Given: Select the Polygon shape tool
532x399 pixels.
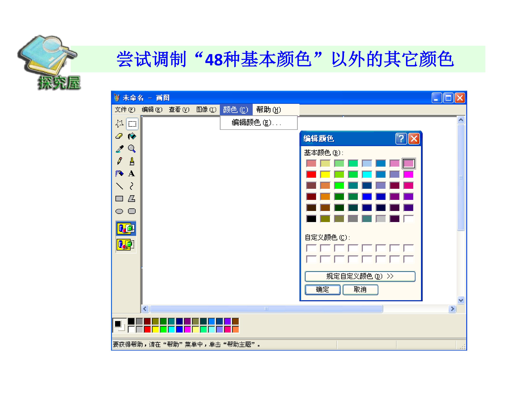Looking at the screenshot, I should (132, 199).
